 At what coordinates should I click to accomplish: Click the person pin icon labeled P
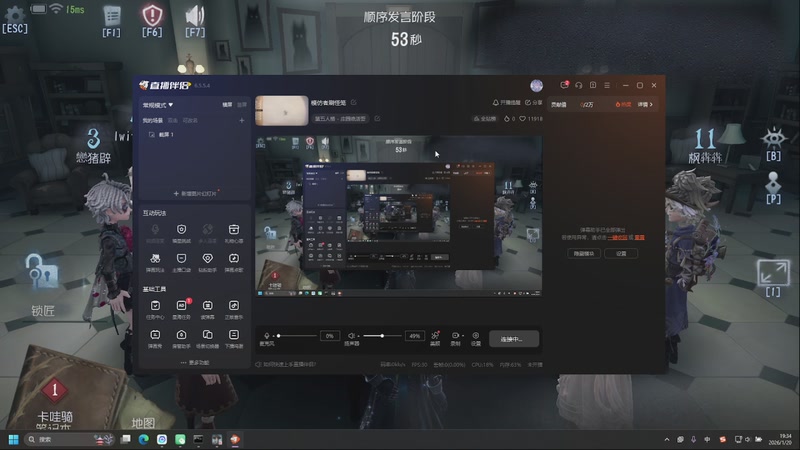pos(773,182)
